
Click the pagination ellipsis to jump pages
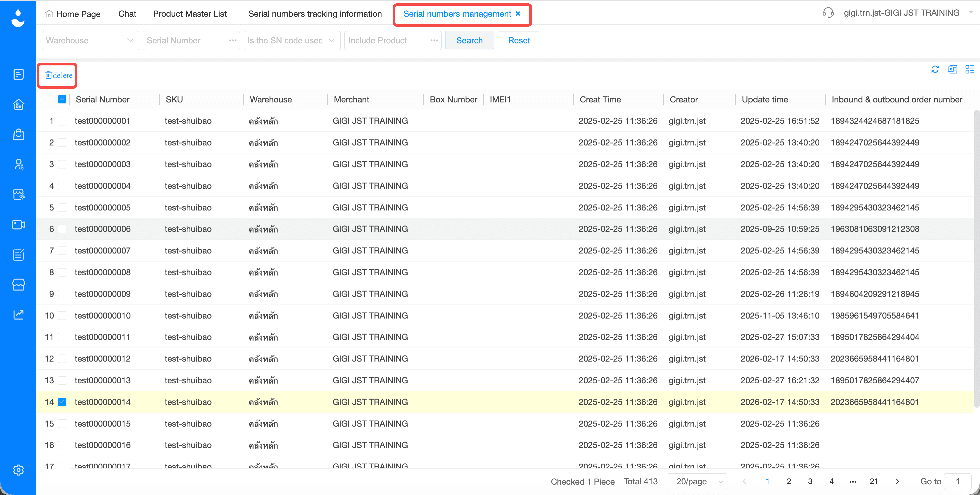tap(853, 481)
